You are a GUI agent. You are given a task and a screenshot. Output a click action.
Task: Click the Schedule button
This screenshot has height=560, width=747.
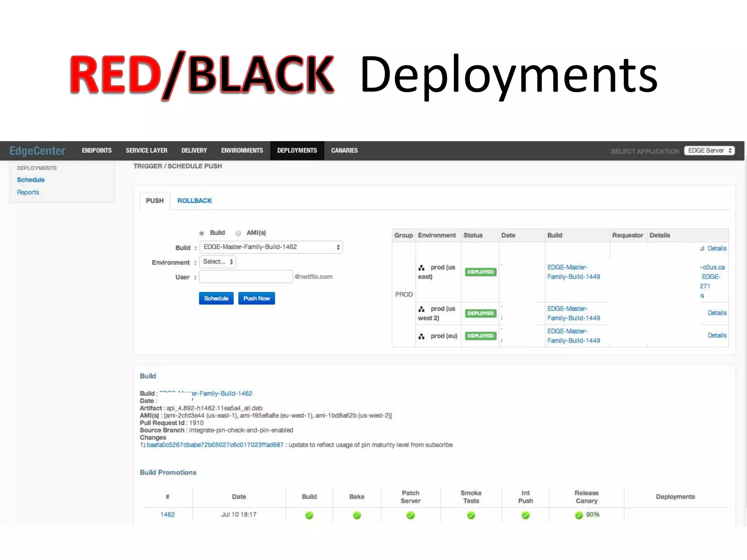pos(216,298)
